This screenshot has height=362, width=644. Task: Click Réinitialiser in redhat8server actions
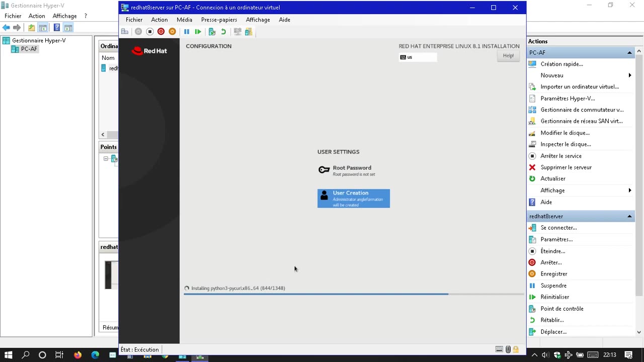pos(554,297)
